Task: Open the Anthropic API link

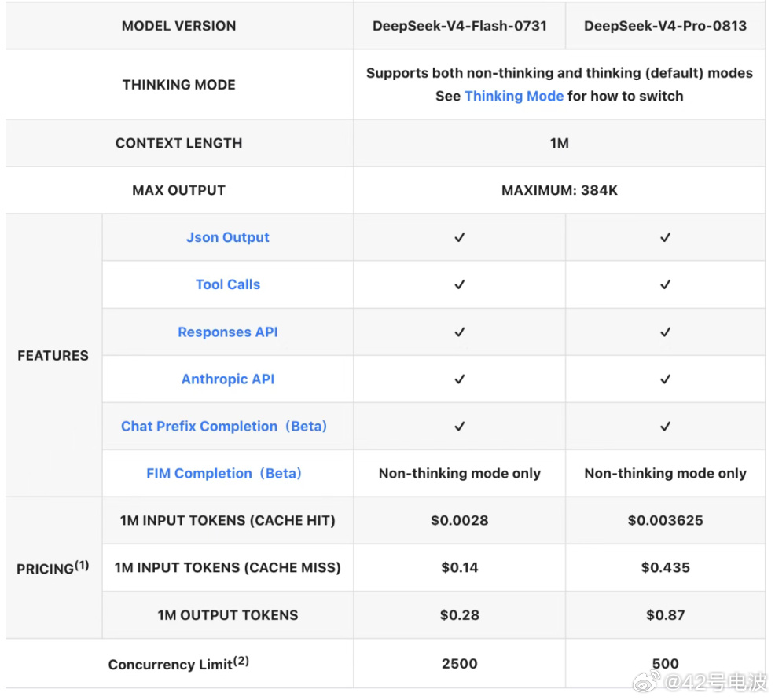Action: [x=227, y=379]
